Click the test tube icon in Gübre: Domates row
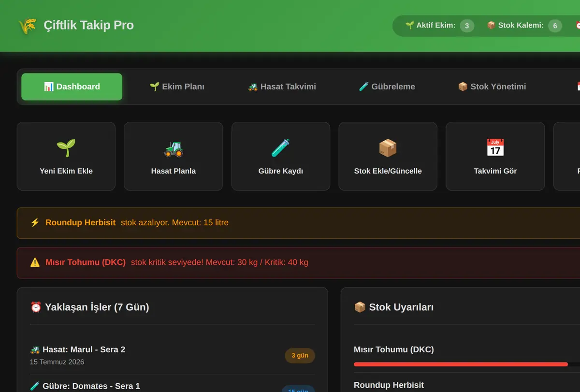The height and width of the screenshot is (392, 580). point(35,386)
